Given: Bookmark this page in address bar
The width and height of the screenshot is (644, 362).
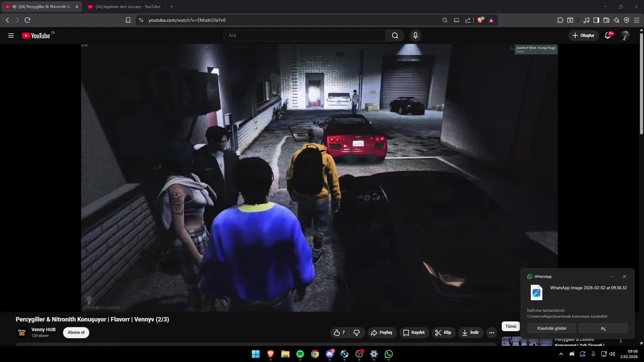Looking at the screenshot, I should (128, 20).
